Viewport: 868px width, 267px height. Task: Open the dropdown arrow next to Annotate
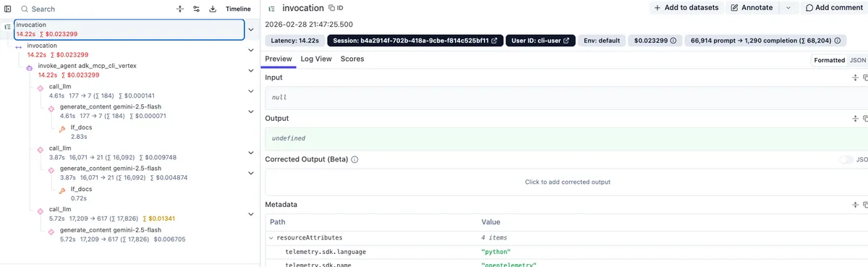click(x=788, y=8)
